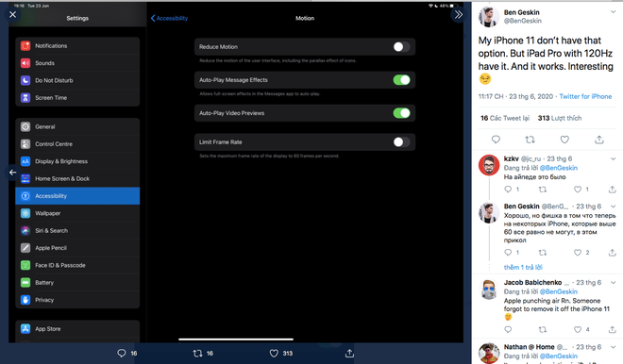Retweet Ben Geskin's main tweet
Image resolution: width=623 pixels, height=364 pixels.
tap(530, 140)
